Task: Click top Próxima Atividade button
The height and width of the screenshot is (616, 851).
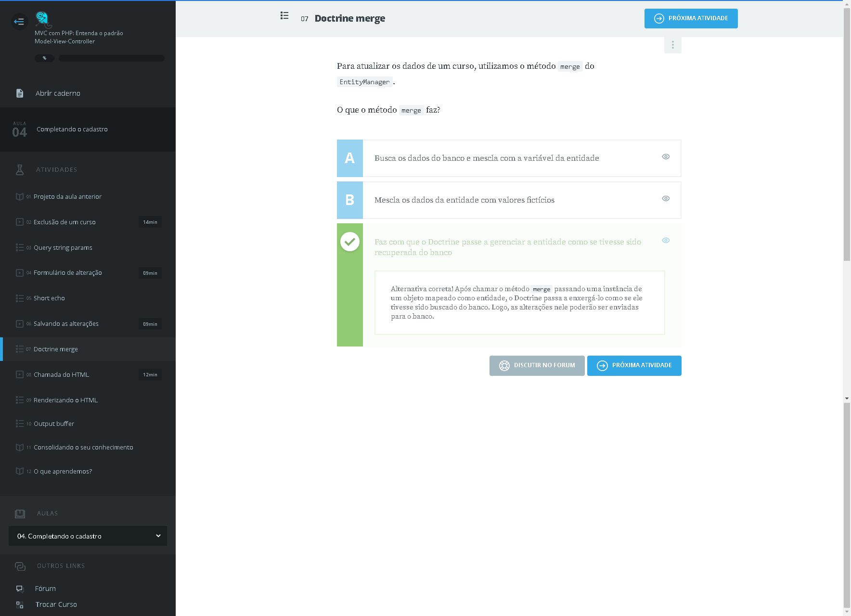Action: 691,18
